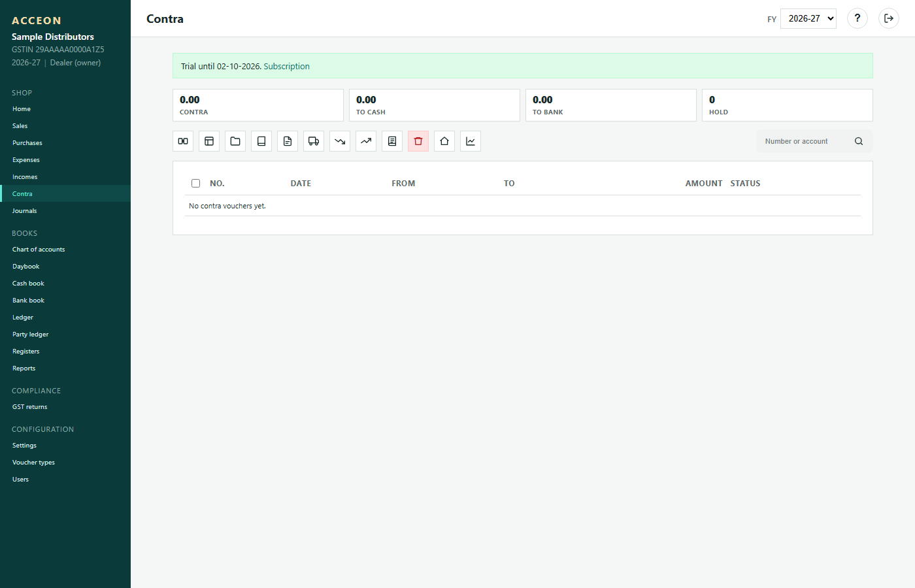The width and height of the screenshot is (915, 588).
Task: Open the FY 2026-27 dropdown
Action: [808, 18]
